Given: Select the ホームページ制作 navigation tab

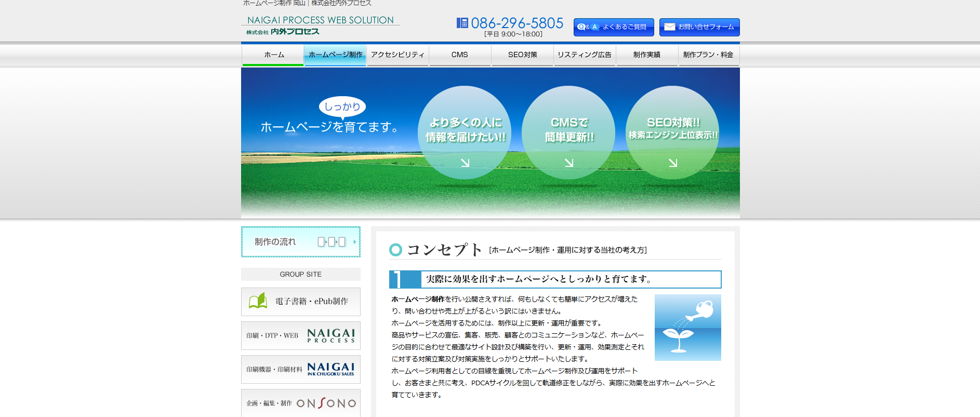Looking at the screenshot, I should pyautogui.click(x=335, y=55).
